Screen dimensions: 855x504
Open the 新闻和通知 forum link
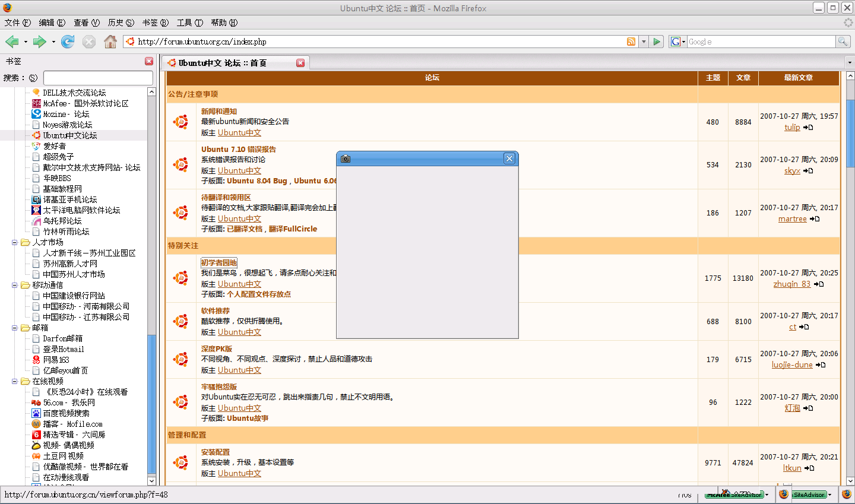[218, 111]
